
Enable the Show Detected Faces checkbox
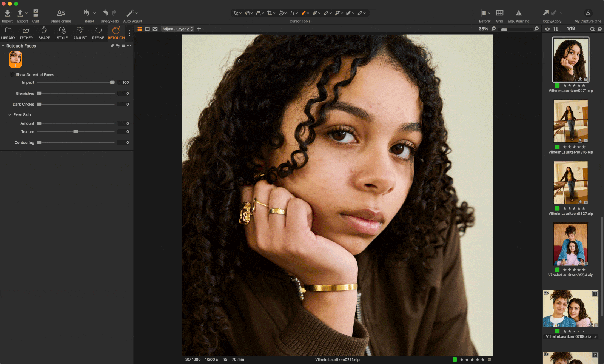pyautogui.click(x=12, y=74)
